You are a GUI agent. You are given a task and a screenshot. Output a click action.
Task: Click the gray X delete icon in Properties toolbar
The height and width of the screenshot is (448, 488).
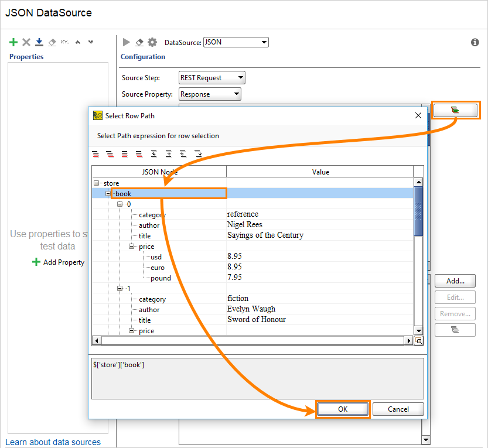[26, 42]
